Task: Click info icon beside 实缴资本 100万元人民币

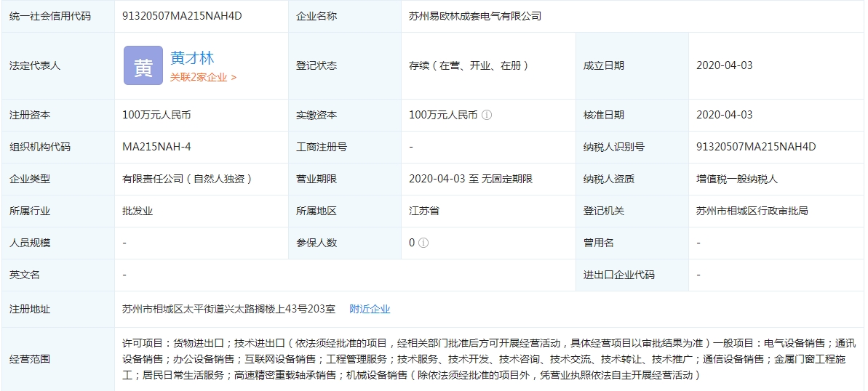Action: click(x=487, y=115)
